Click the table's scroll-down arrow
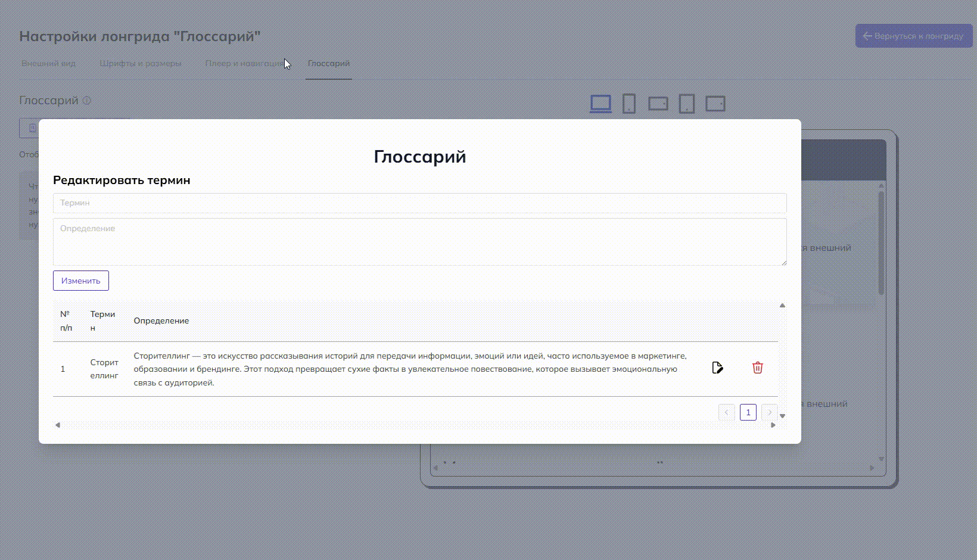This screenshot has height=560, width=977. point(782,416)
